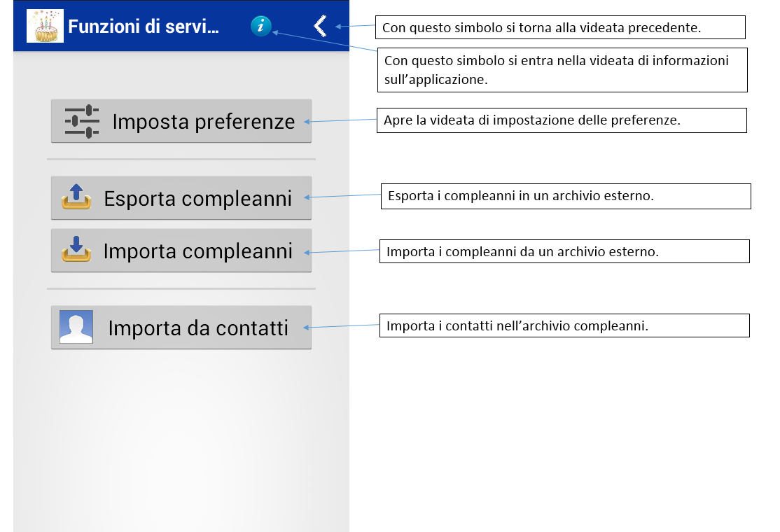This screenshot has height=532, width=780.
Task: Select the contacts import description callout
Action: tap(564, 325)
